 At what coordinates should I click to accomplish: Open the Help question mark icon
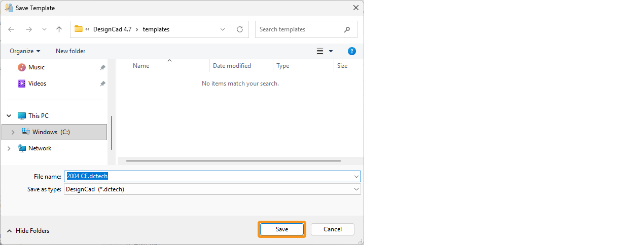pos(352,51)
